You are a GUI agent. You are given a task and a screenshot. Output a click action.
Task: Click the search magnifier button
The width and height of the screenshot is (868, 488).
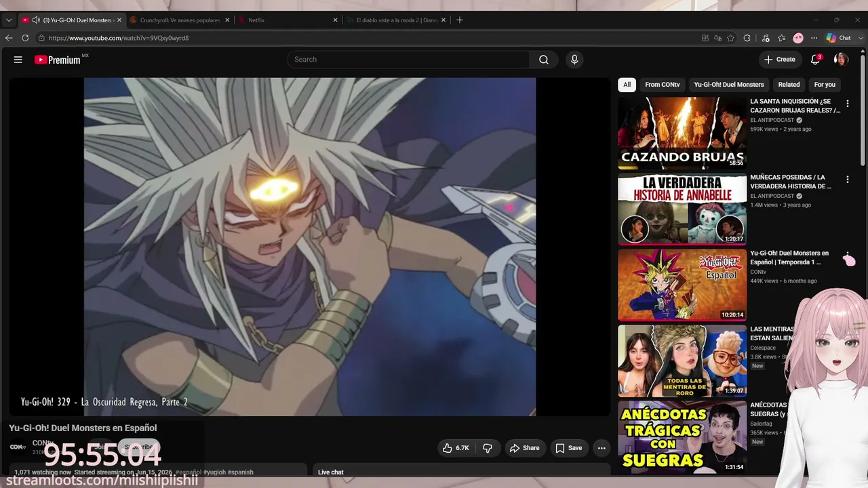[543, 60]
